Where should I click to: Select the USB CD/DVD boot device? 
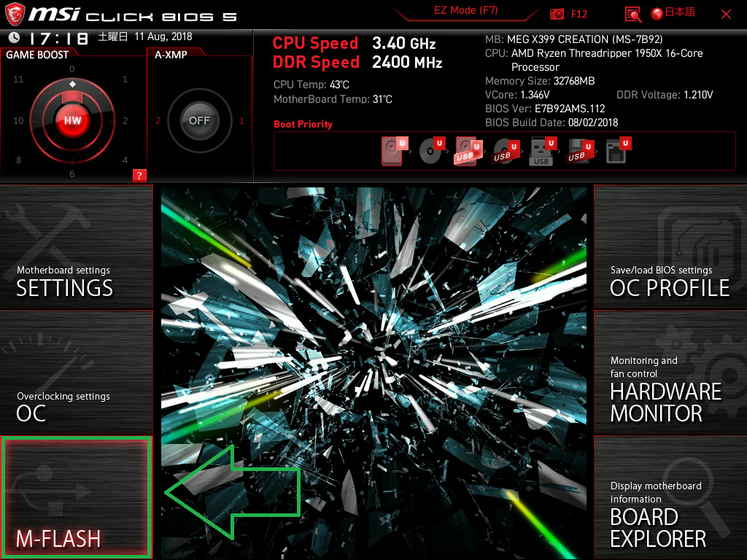[506, 152]
